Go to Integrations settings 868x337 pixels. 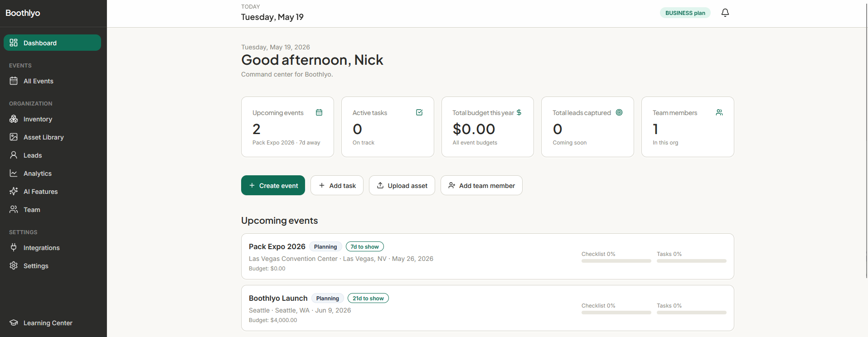(x=52, y=247)
